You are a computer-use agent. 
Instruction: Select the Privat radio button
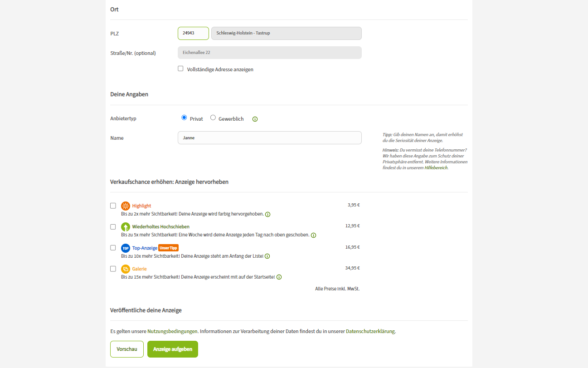(x=184, y=118)
